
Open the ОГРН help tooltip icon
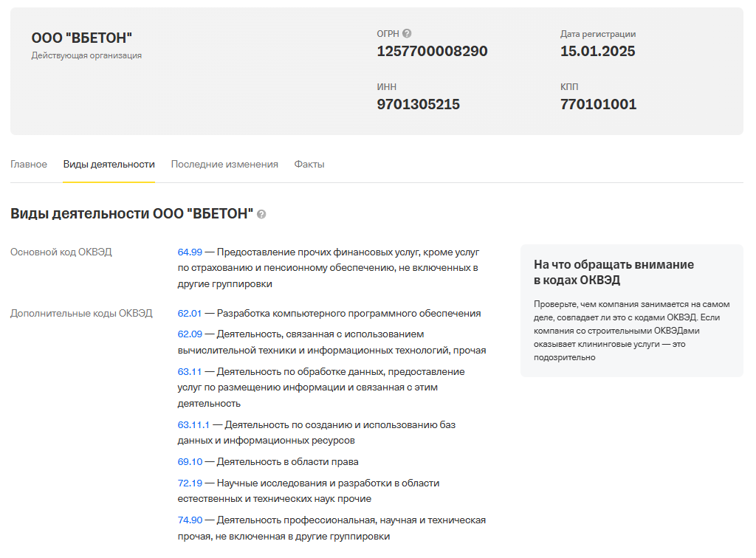click(406, 32)
